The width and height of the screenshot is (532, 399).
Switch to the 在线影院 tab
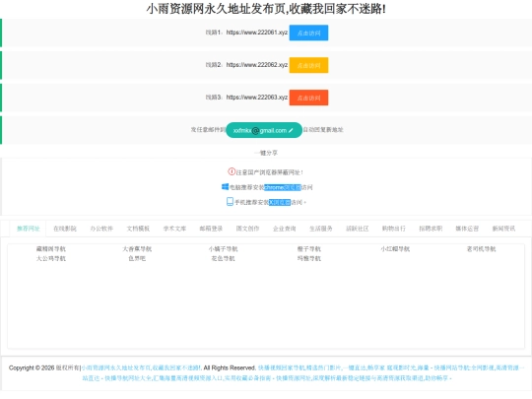(65, 229)
